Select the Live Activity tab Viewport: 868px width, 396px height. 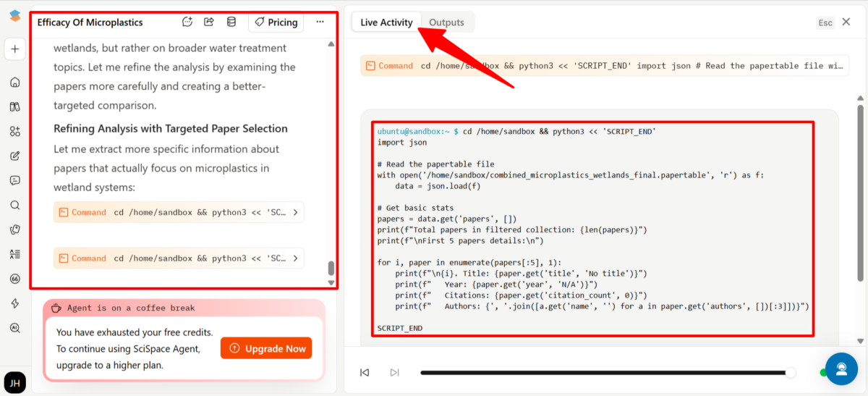386,22
